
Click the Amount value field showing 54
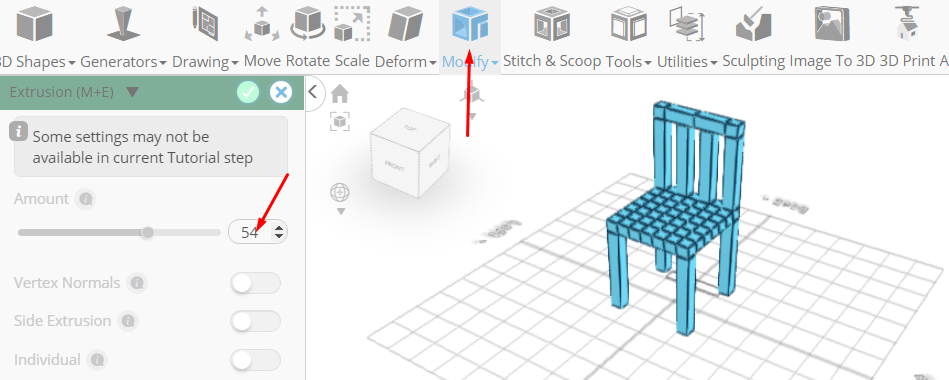coord(249,232)
